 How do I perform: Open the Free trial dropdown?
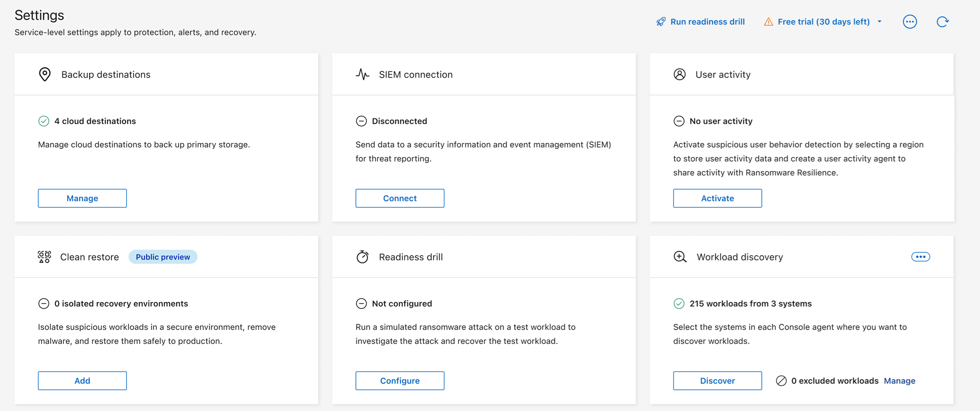(x=880, y=21)
